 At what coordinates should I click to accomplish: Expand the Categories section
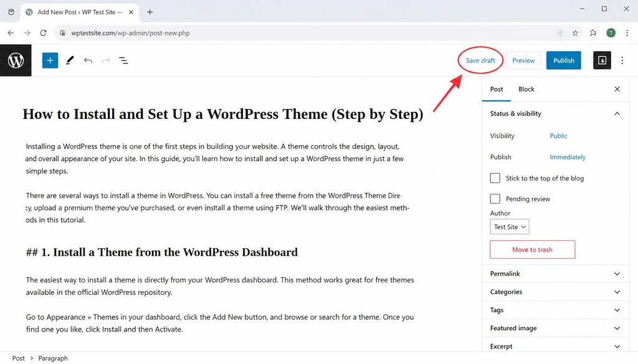pos(555,292)
